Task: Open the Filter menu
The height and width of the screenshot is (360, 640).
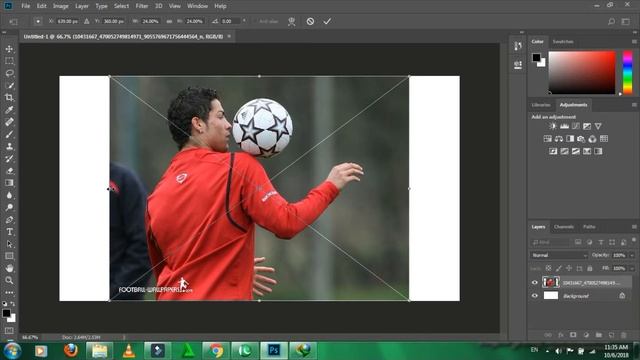Action: pyautogui.click(x=142, y=6)
